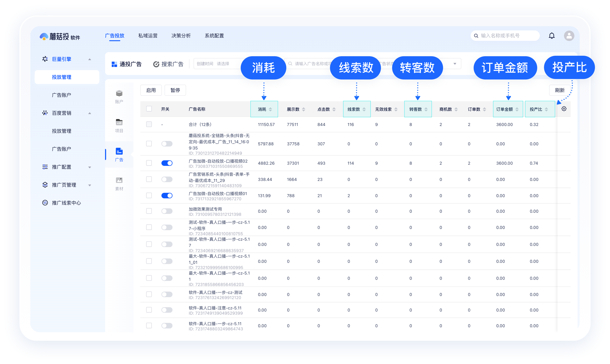Collapse the 巨量引擎 sidebar section
This screenshot has height=364, width=610.
(90, 59)
